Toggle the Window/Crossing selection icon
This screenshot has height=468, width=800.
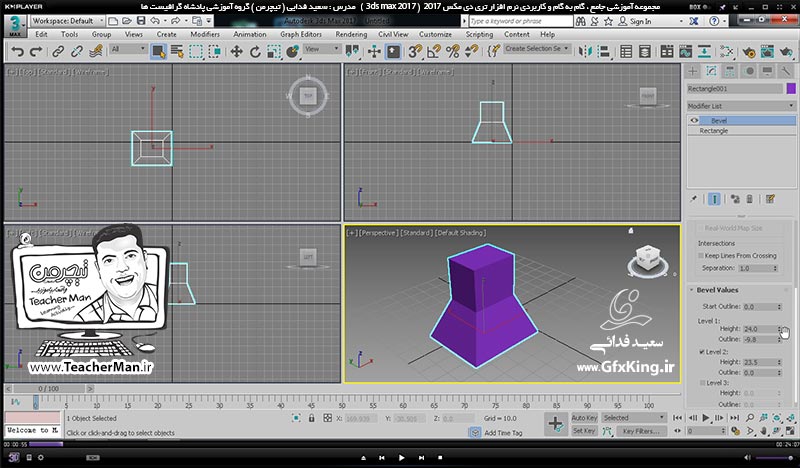point(215,52)
